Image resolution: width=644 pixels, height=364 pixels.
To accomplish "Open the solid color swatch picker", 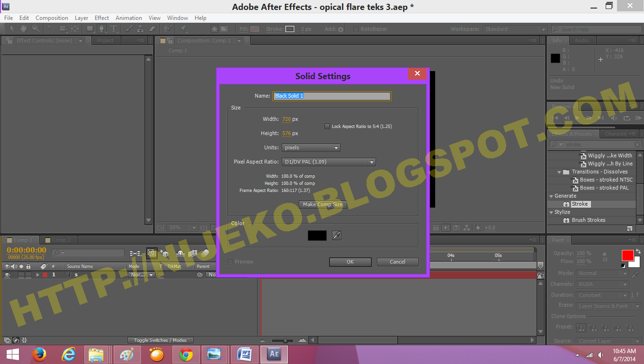I will point(316,235).
